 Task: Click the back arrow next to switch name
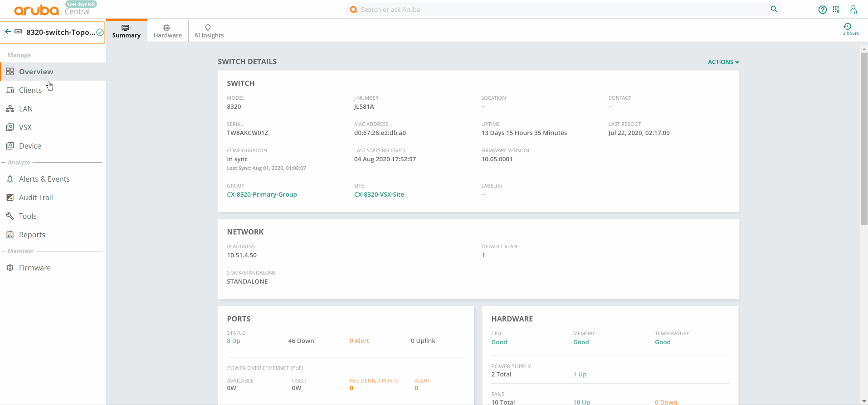[8, 31]
